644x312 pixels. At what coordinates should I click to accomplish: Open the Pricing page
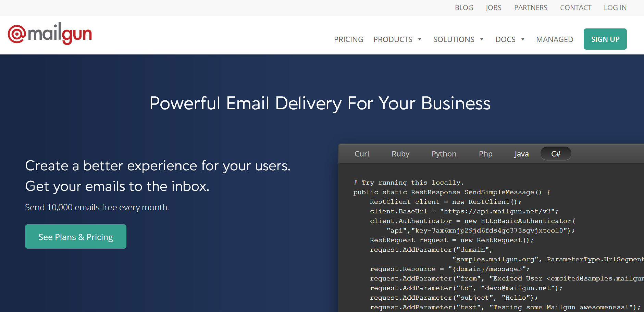click(348, 39)
